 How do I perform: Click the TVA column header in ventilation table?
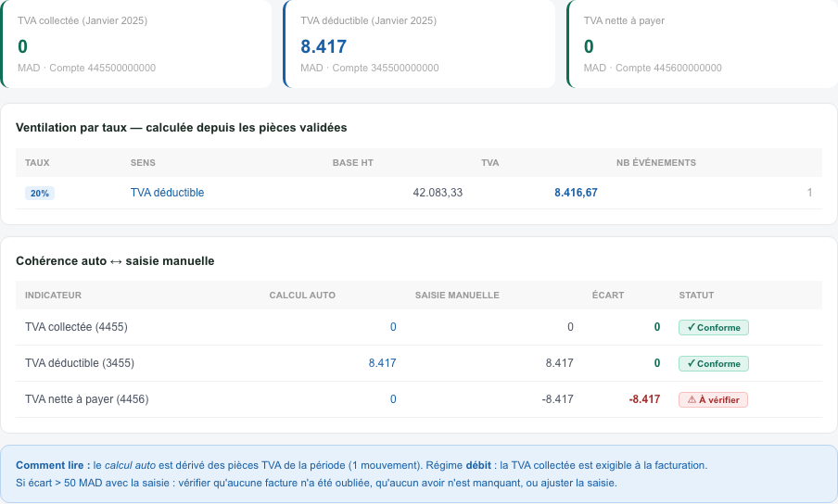tap(489, 163)
